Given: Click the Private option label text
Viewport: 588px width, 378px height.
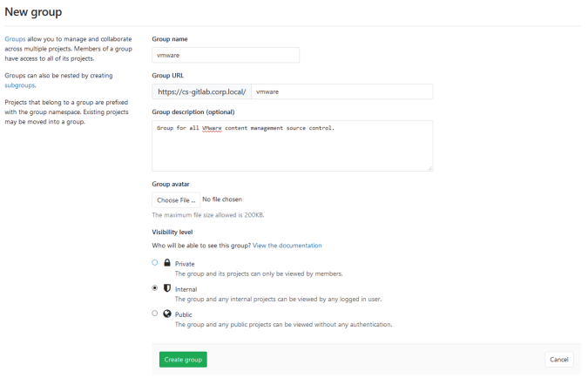Looking at the screenshot, I should click(185, 264).
